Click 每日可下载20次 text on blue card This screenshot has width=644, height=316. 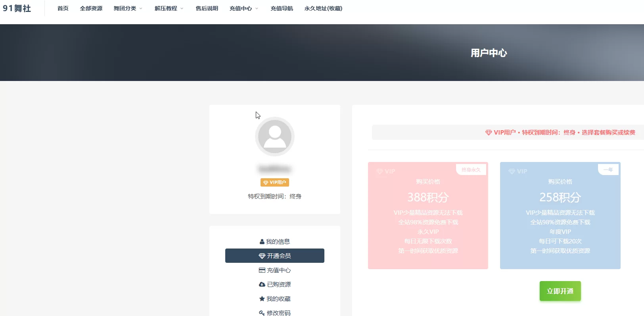[560, 241]
